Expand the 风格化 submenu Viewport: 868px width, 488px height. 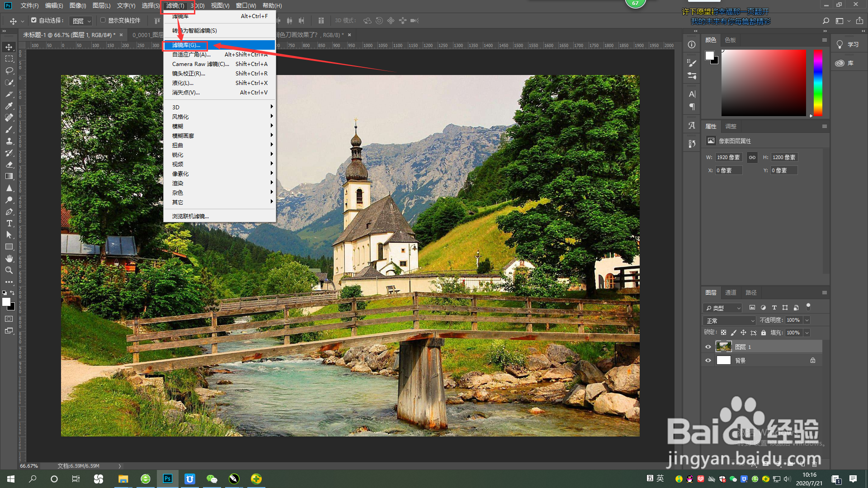pyautogui.click(x=220, y=117)
